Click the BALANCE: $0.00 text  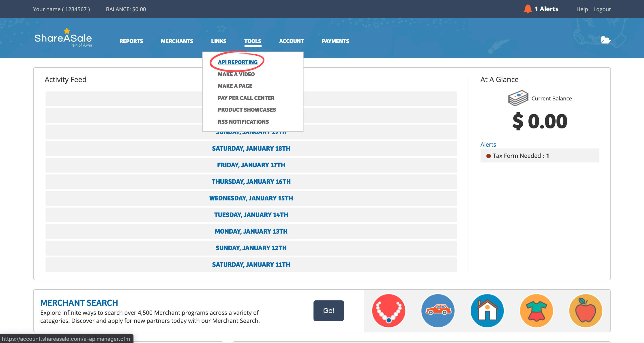(126, 9)
